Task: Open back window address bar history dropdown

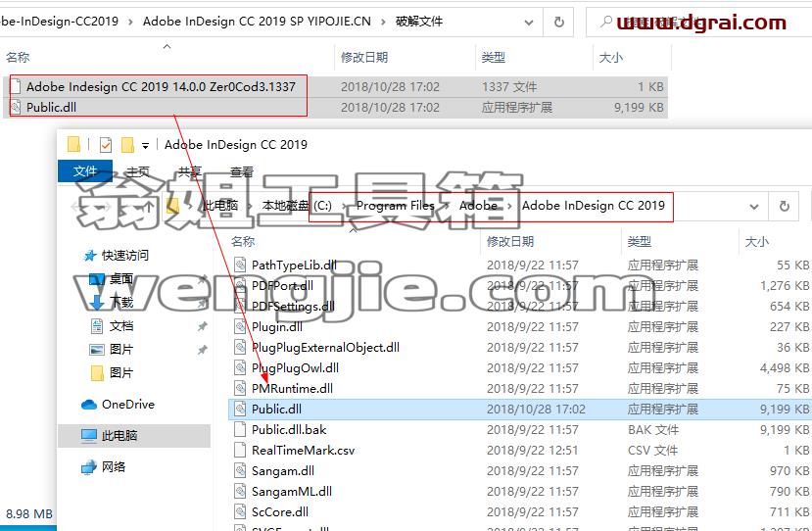Action: click(529, 23)
